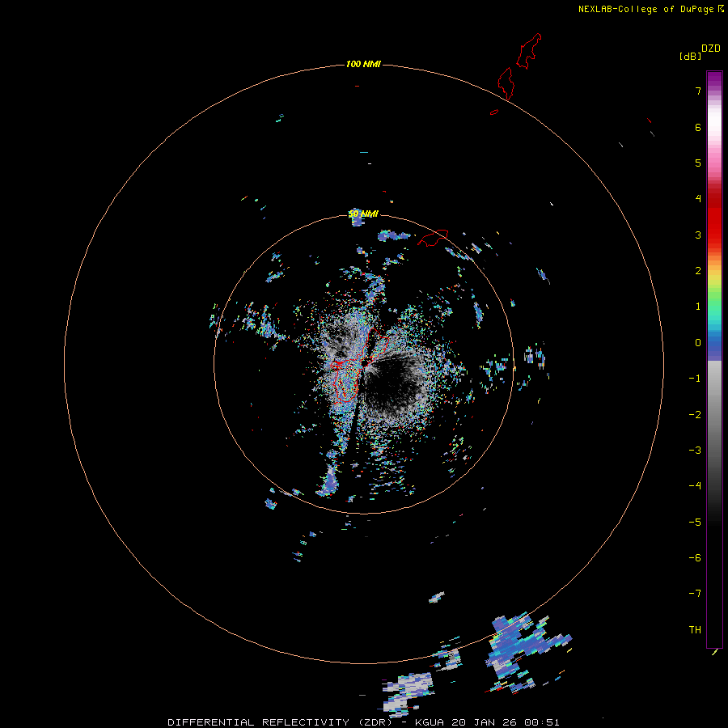The image size is (728, 728).
Task: Click the DZD legend title
Action: pyautogui.click(x=711, y=49)
